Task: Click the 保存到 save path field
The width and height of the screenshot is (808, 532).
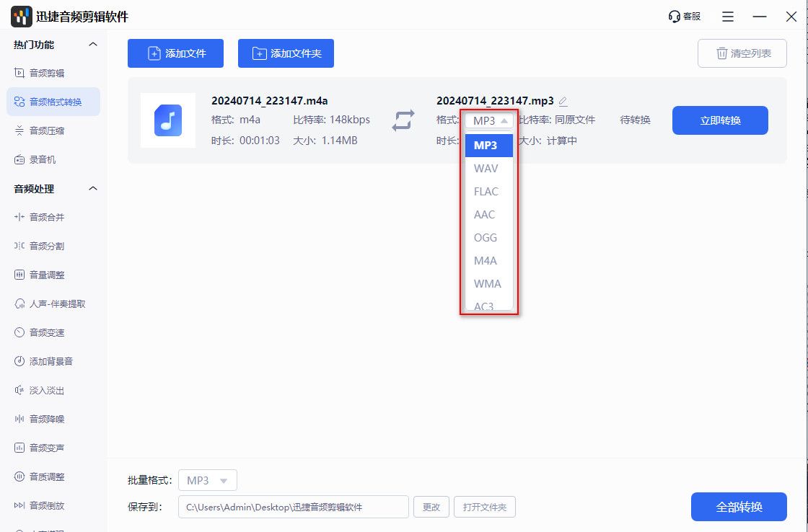Action: (x=294, y=507)
